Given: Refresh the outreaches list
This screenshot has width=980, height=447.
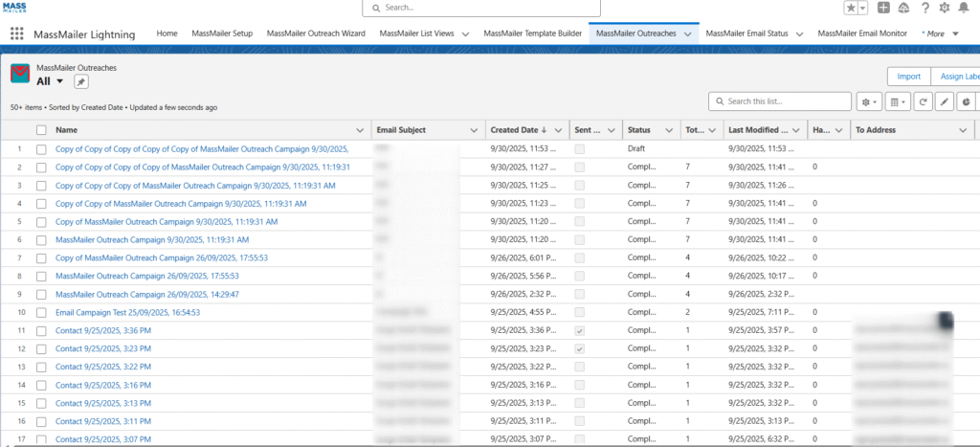Looking at the screenshot, I should (924, 101).
